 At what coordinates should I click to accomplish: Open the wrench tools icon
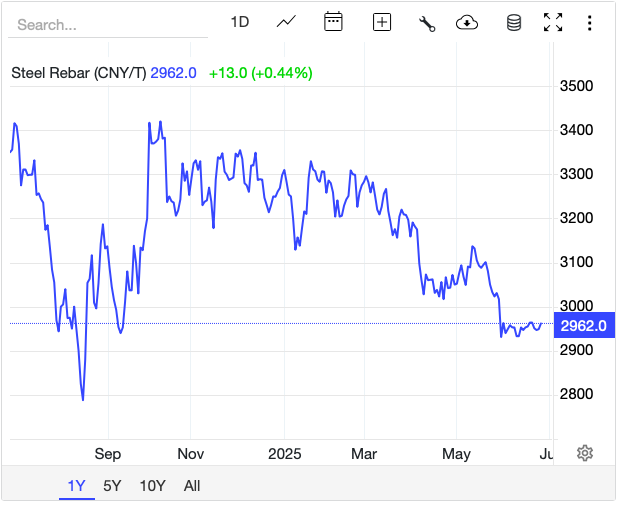427,22
